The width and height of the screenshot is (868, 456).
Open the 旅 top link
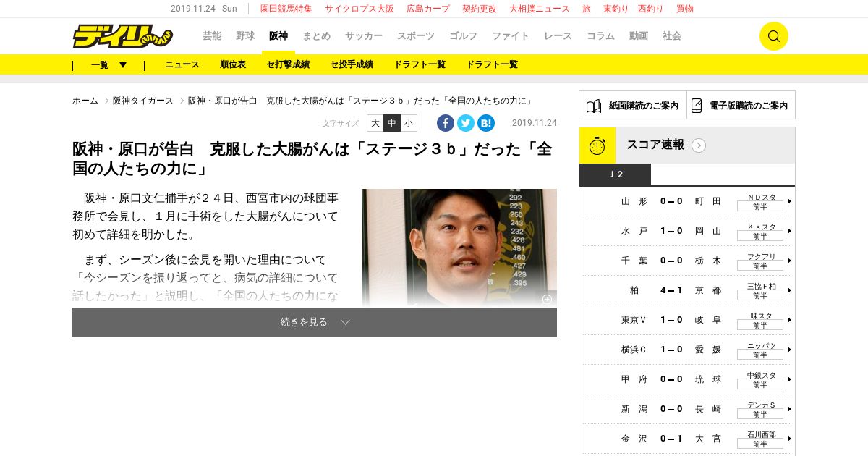tap(587, 9)
